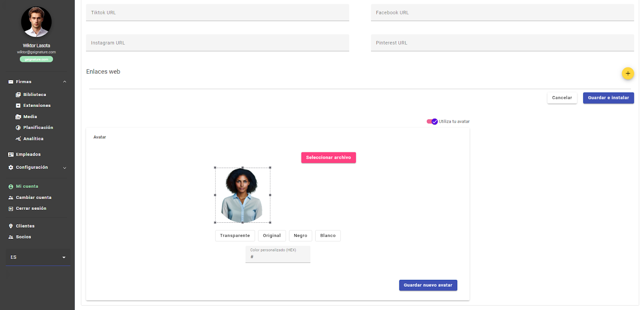Save with Guardar nuevo avatar button
644x310 pixels.
coord(428,285)
